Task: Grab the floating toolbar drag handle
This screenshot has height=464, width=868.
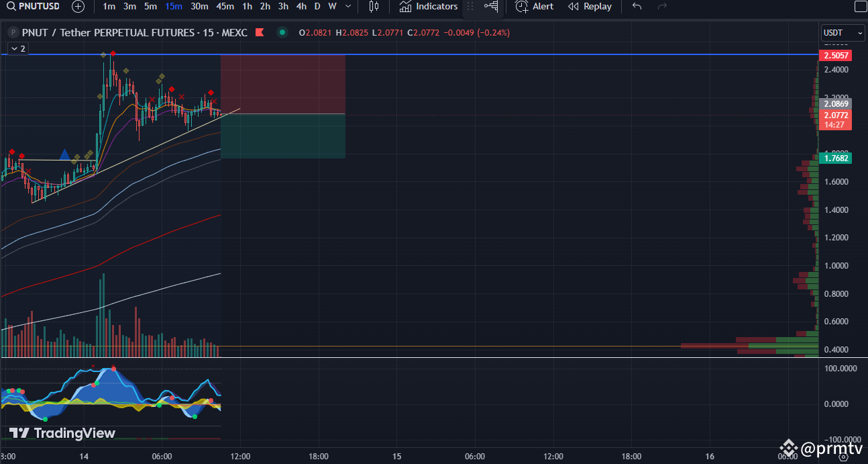Action: click(x=470, y=7)
